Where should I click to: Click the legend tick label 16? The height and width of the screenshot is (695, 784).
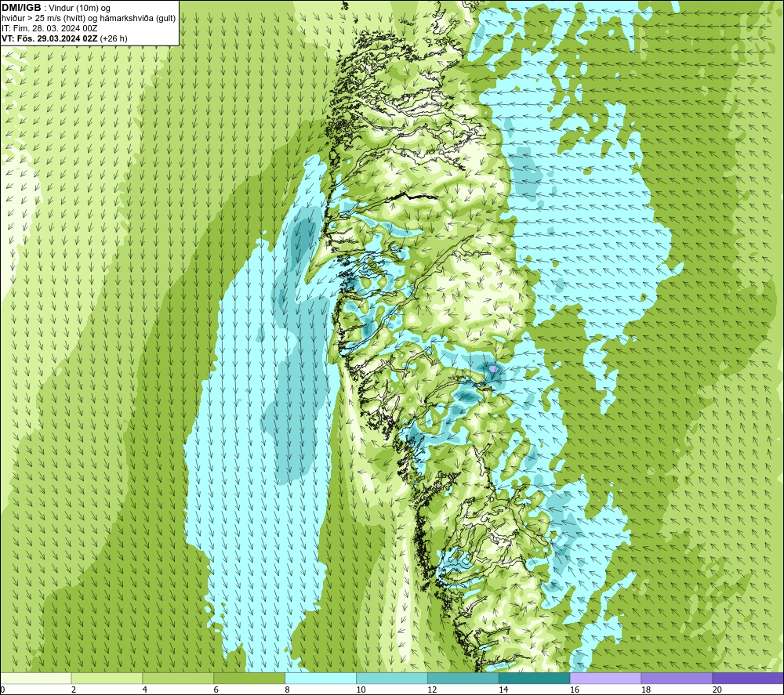click(575, 690)
